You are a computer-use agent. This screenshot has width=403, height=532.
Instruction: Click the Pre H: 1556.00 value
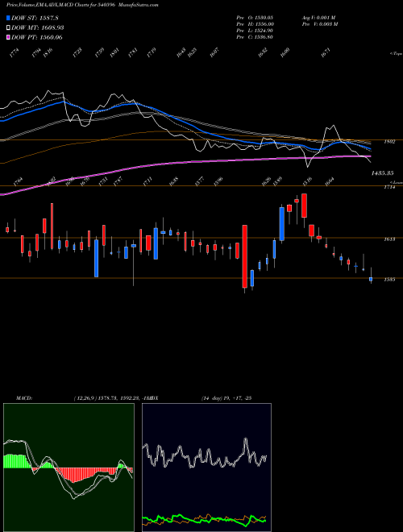(255, 24)
